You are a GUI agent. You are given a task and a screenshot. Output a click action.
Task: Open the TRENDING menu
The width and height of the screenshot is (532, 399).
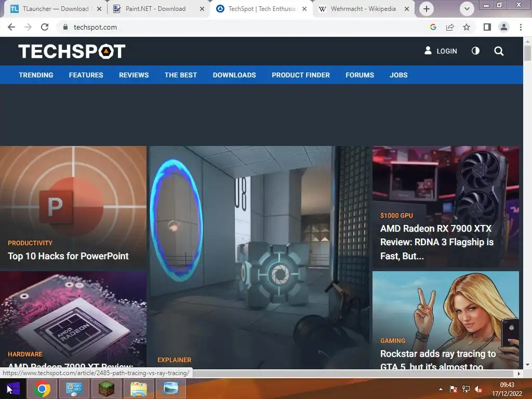pos(36,75)
